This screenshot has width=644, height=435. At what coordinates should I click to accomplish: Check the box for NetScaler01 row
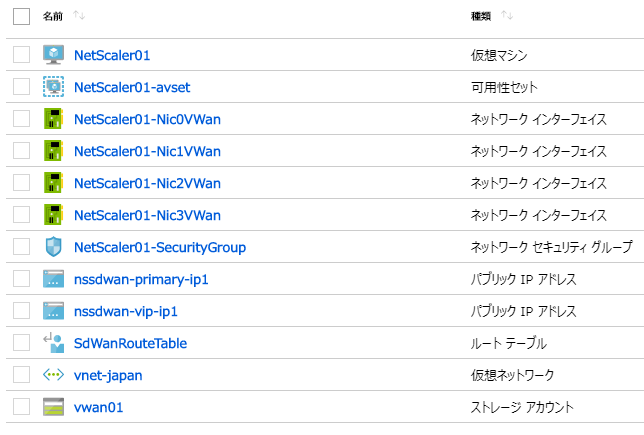tap(21, 55)
